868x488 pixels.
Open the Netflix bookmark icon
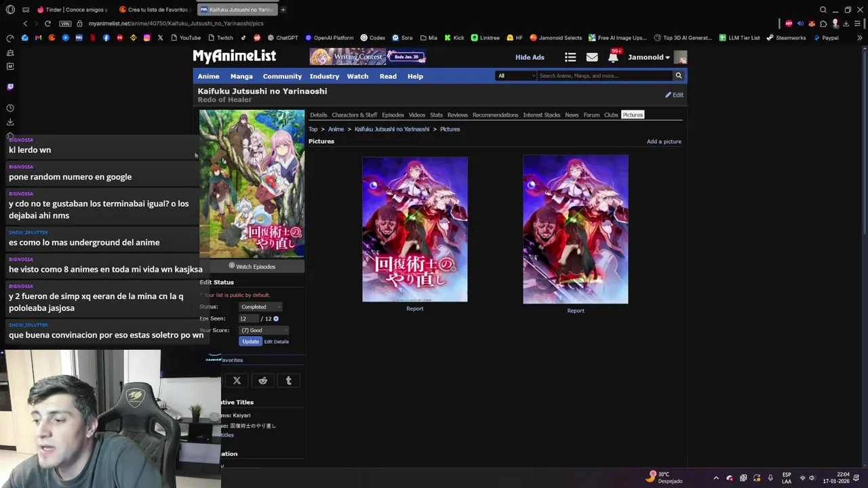92,38
